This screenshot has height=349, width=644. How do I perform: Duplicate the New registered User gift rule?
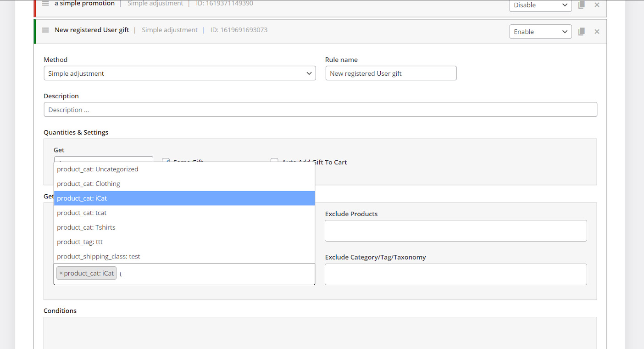pyautogui.click(x=581, y=32)
